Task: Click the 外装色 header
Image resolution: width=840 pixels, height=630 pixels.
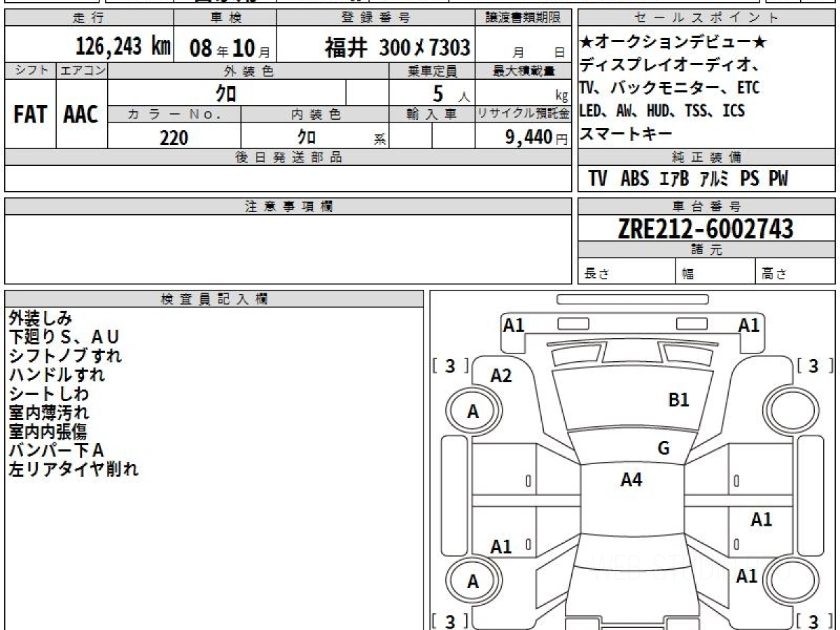Action: tap(248, 71)
